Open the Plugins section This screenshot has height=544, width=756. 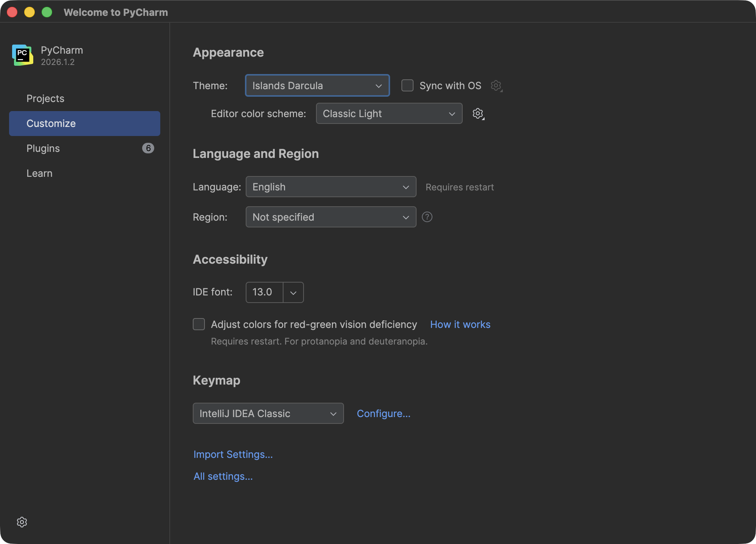coord(85,148)
